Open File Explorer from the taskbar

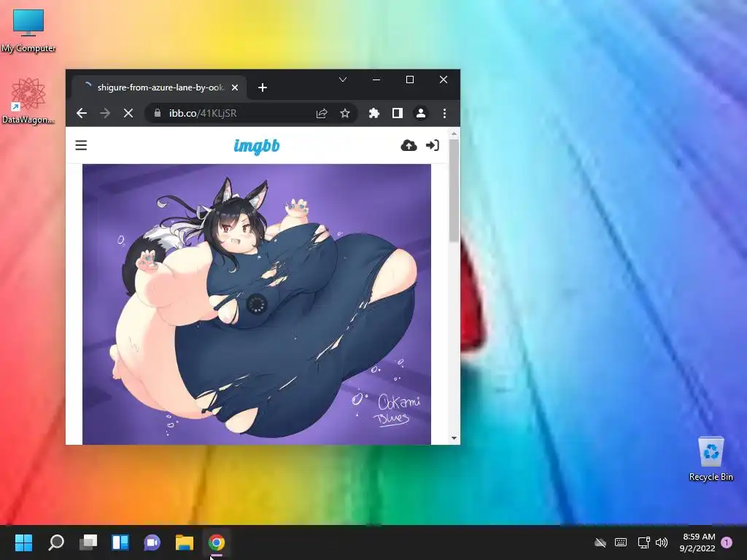(x=185, y=542)
